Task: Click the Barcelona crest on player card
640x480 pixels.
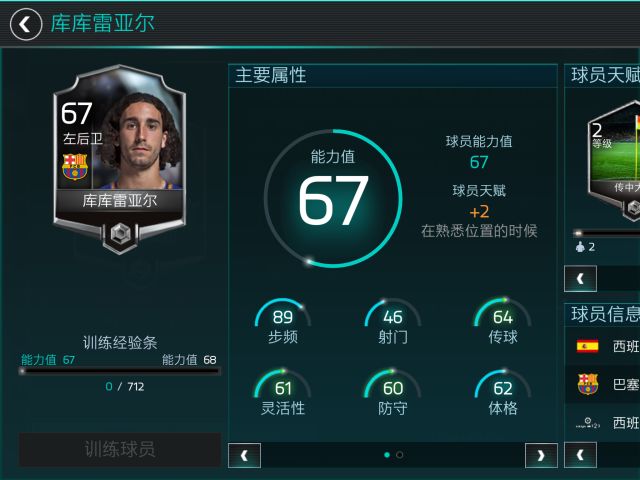Action: point(75,167)
